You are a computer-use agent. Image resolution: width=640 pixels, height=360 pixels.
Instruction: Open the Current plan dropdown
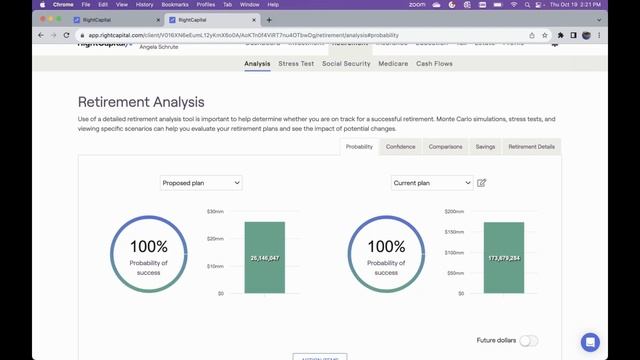coord(432,183)
